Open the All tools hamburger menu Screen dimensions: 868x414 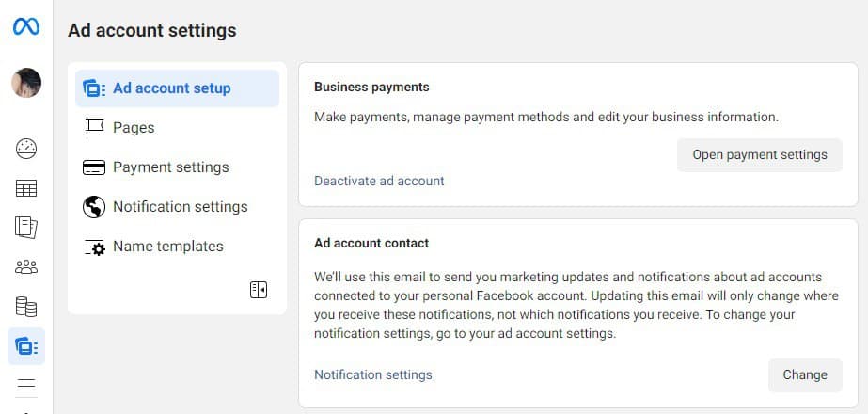point(26,383)
